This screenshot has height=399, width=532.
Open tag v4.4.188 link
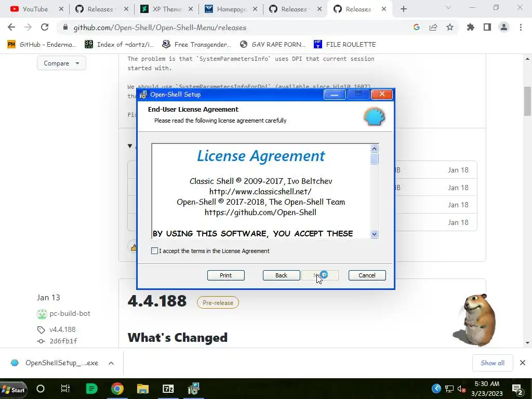[62, 329]
